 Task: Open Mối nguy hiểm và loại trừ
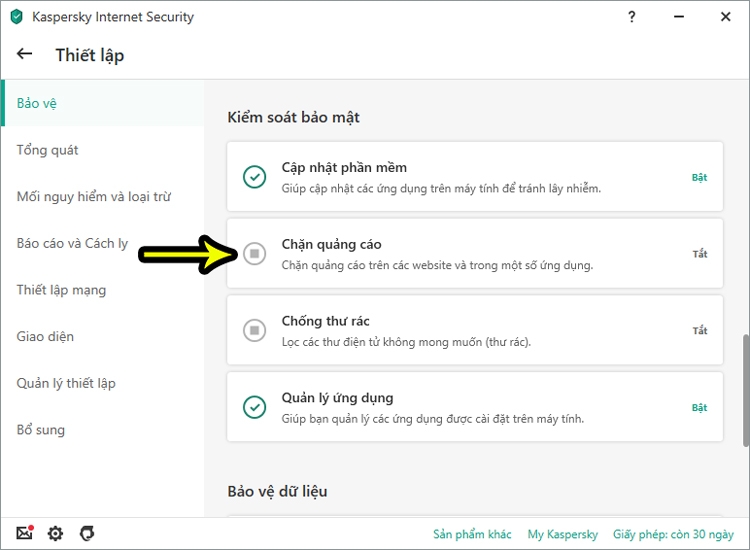93,196
